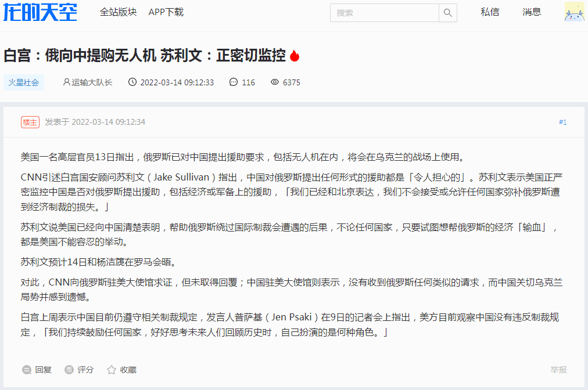
Task: Click the text Jen Psaki in article
Action: click(x=291, y=317)
